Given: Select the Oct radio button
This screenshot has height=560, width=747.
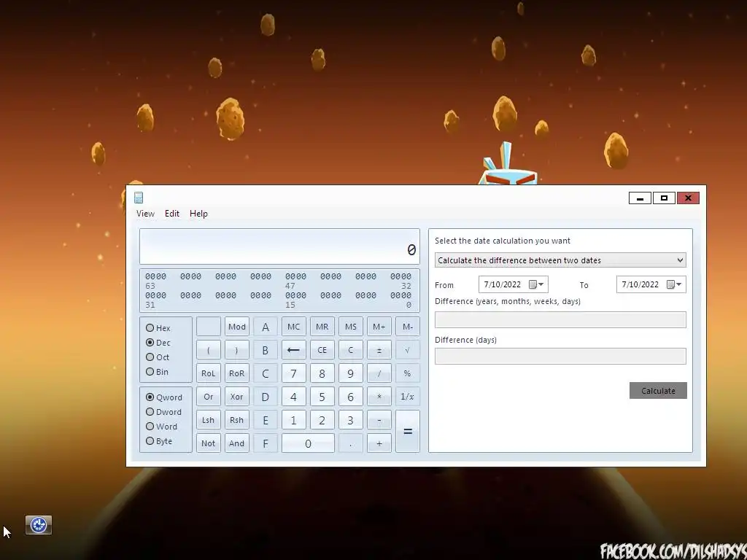Looking at the screenshot, I should (150, 357).
